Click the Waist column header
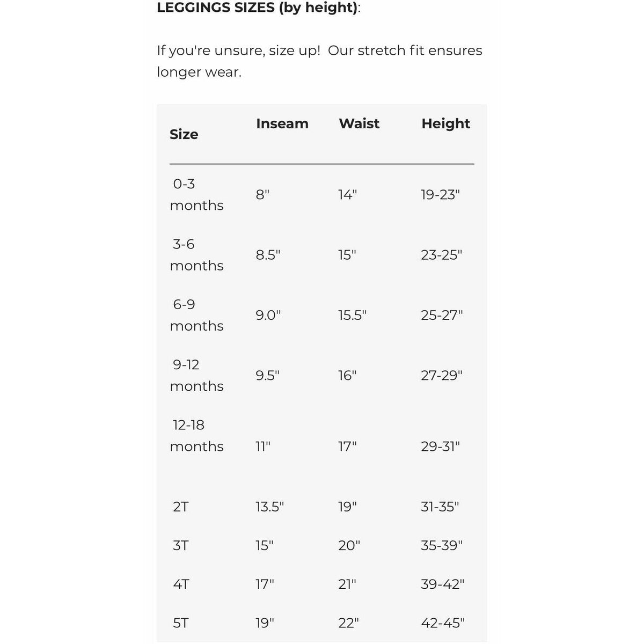 (x=359, y=123)
